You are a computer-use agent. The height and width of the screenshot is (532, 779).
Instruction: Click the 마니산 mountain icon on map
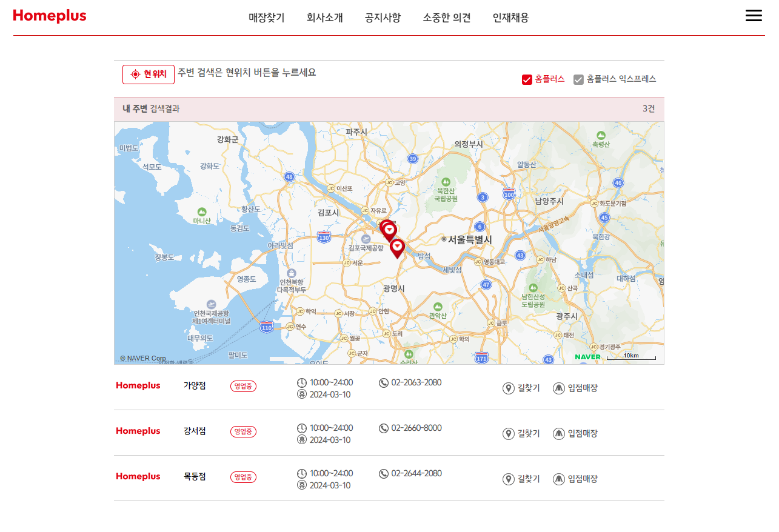click(202, 212)
